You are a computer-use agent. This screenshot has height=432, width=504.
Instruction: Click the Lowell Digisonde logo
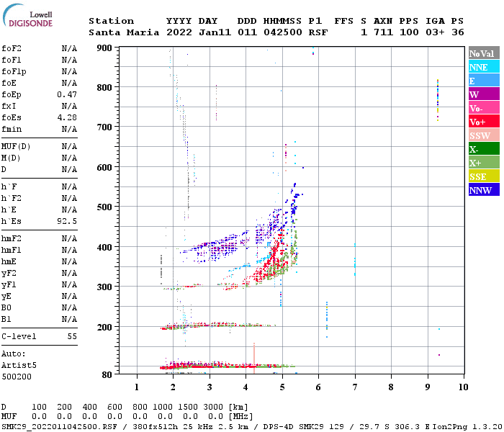pyautogui.click(x=27, y=16)
